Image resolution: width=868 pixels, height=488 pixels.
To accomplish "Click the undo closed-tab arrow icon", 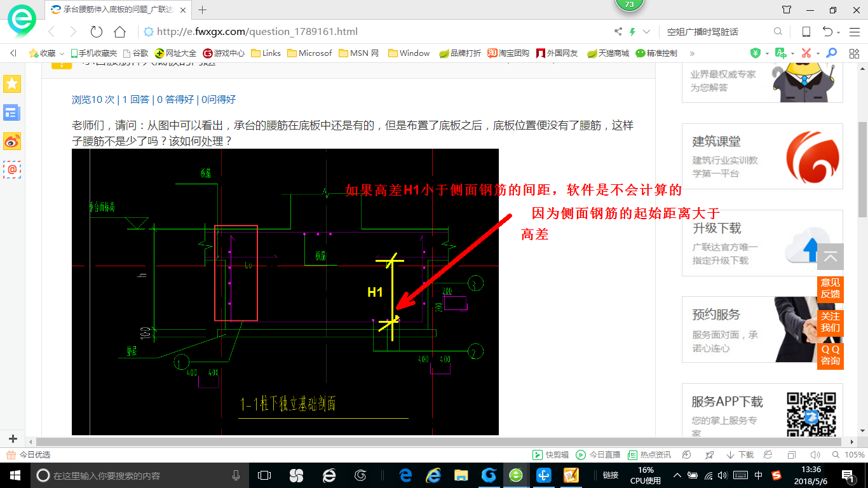I will (x=827, y=32).
